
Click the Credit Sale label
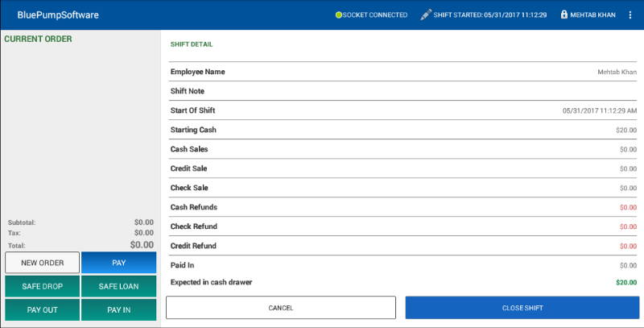tap(188, 168)
